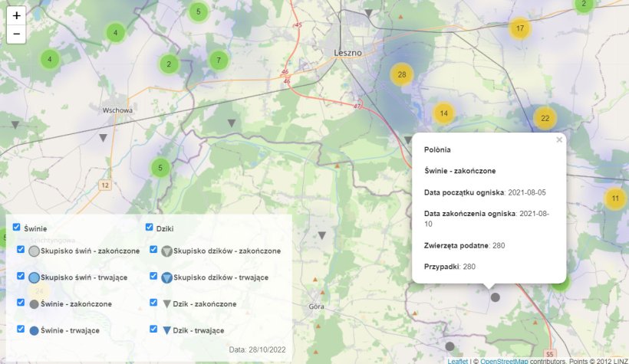Expand the yellow cluster marker numbered 11
Viewport: 629px width, 364px height.
614,198
